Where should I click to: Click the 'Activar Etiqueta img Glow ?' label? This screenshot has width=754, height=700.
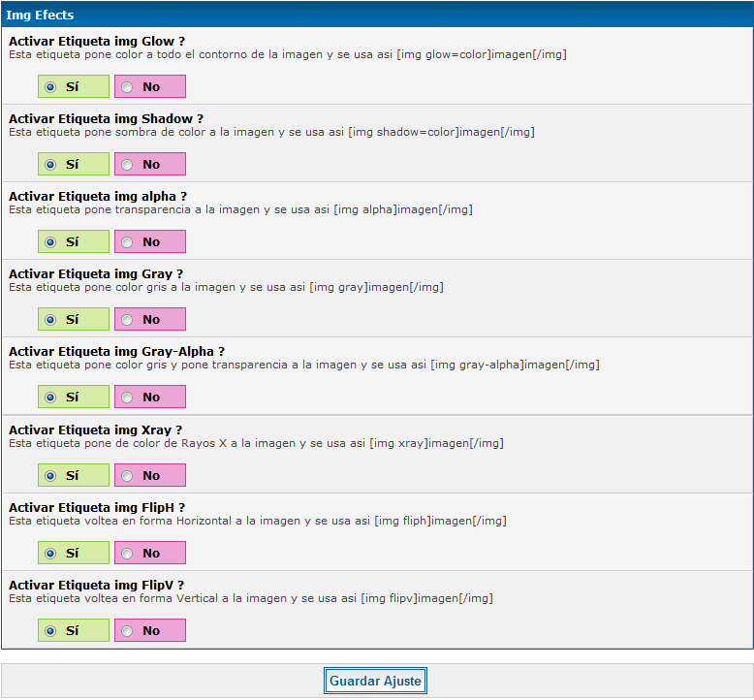tap(97, 42)
